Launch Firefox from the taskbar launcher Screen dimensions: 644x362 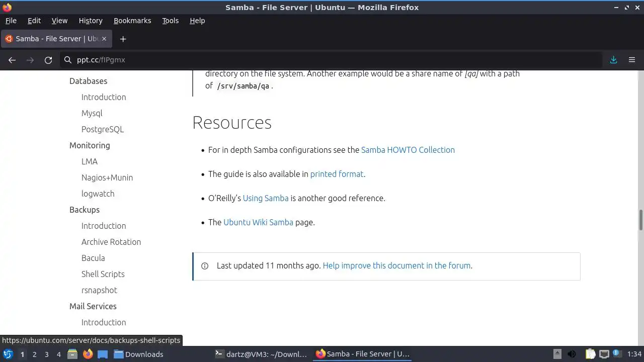(x=88, y=354)
